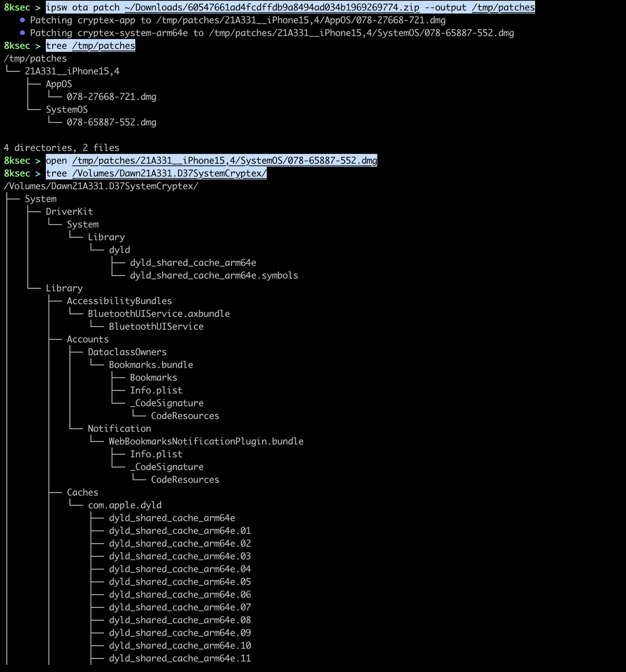Click WebBookmarksNotificationPlugin.bundle entry
Image resolution: width=626 pixels, height=672 pixels.
206,441
